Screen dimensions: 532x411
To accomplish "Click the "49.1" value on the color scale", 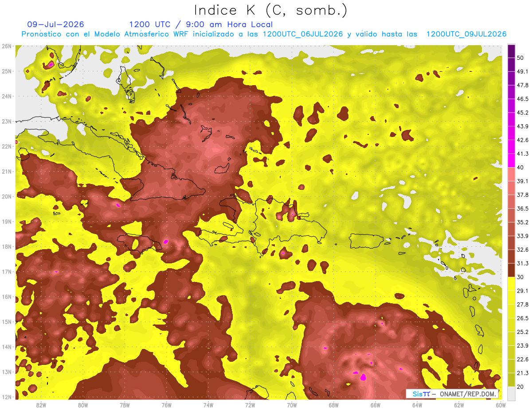I will (x=523, y=71).
